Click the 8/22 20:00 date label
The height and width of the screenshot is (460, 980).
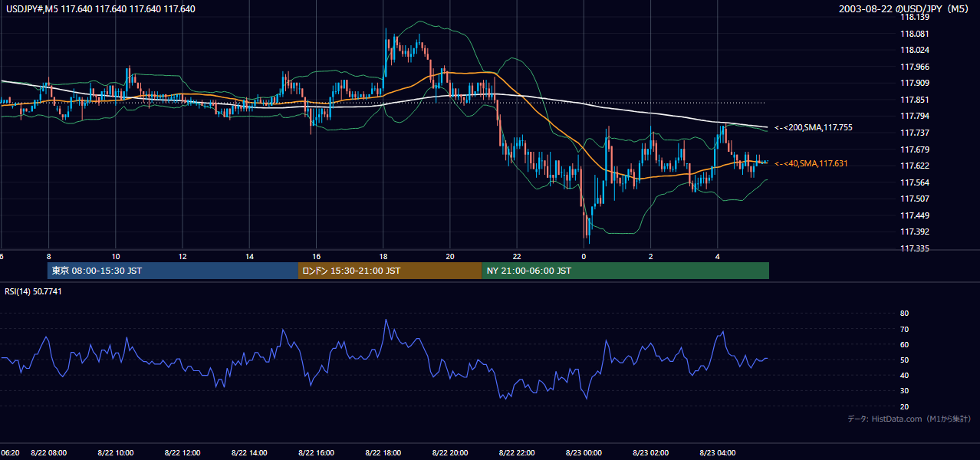tap(450, 453)
